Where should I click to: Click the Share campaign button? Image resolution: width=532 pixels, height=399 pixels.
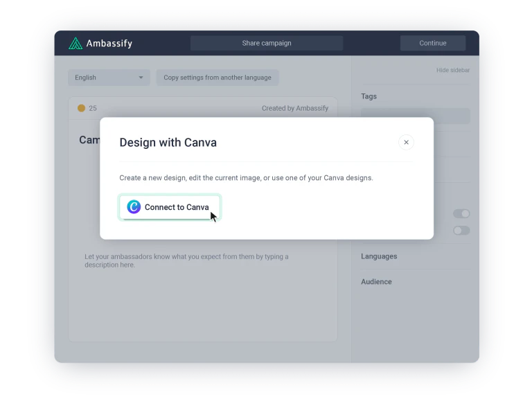pyautogui.click(x=267, y=43)
